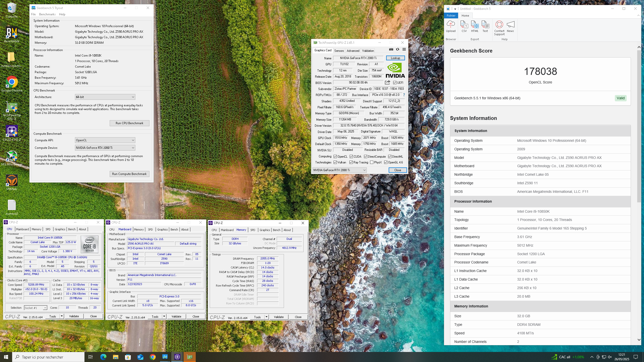Toggle OpenCL checkbox in GPU-Z
This screenshot has height=362, width=644.
(335, 157)
